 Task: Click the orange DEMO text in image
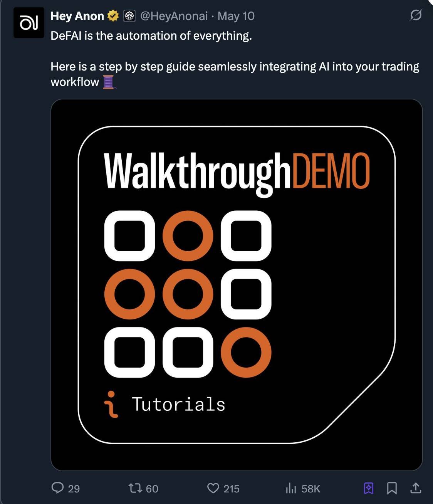(x=331, y=170)
